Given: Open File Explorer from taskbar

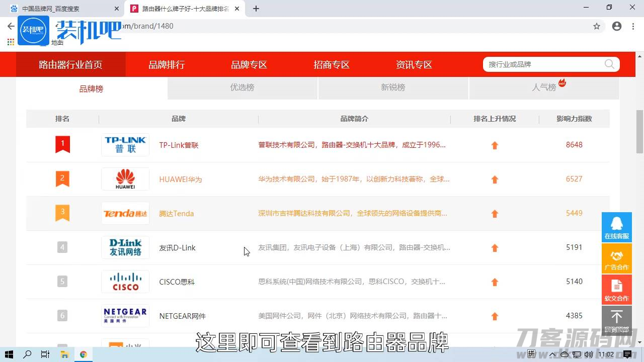Looking at the screenshot, I should coord(64,354).
